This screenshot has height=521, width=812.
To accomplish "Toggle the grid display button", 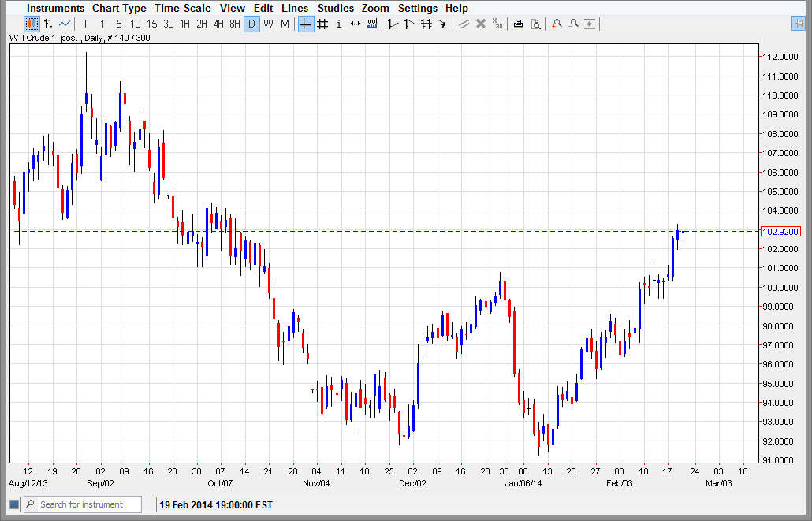I will coord(322,24).
